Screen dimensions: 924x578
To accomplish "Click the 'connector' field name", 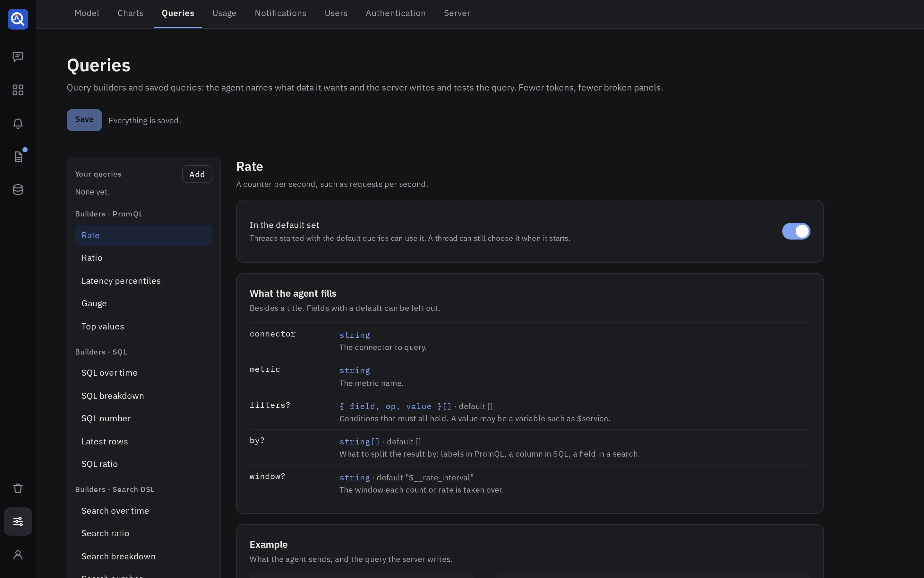I will pyautogui.click(x=272, y=334).
